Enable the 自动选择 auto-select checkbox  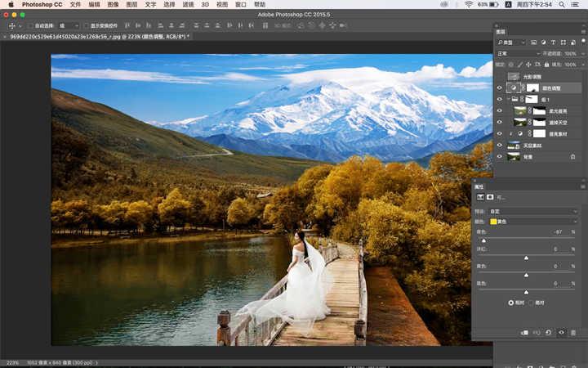point(31,26)
